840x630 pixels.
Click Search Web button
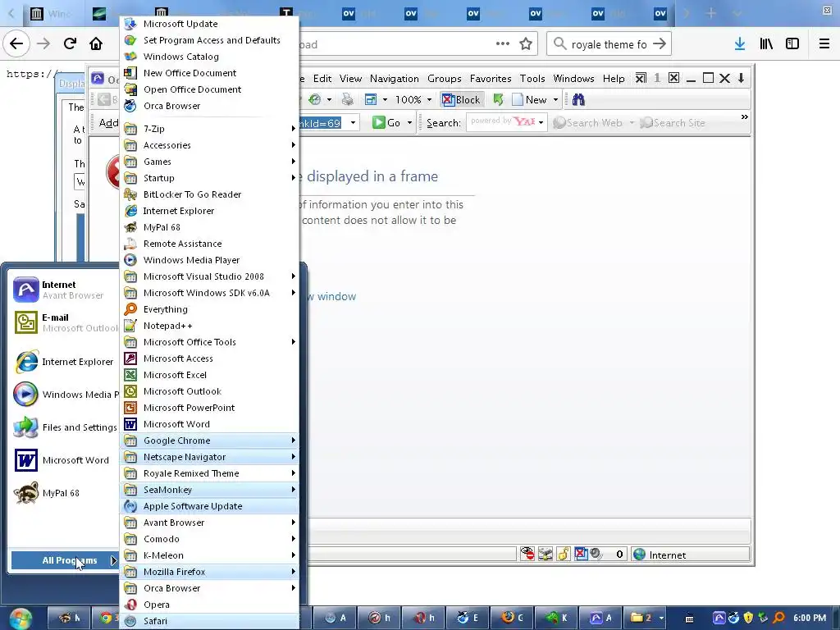point(588,123)
